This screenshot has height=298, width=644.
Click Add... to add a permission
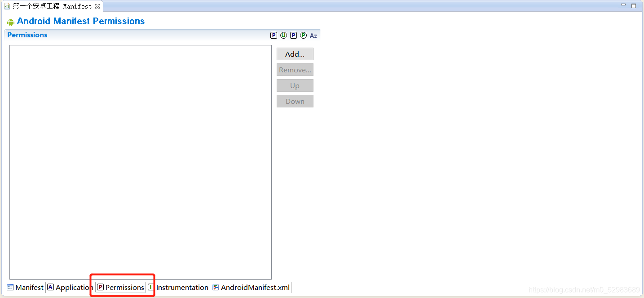point(295,54)
